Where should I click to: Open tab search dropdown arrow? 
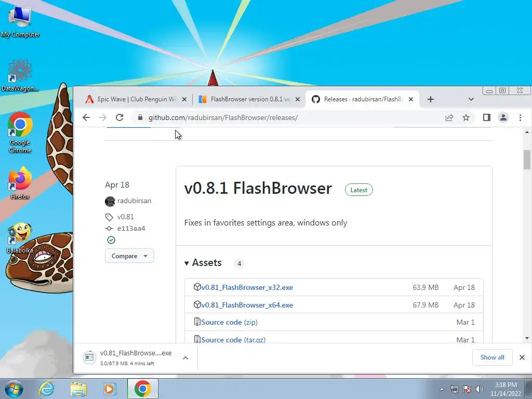[x=471, y=99]
